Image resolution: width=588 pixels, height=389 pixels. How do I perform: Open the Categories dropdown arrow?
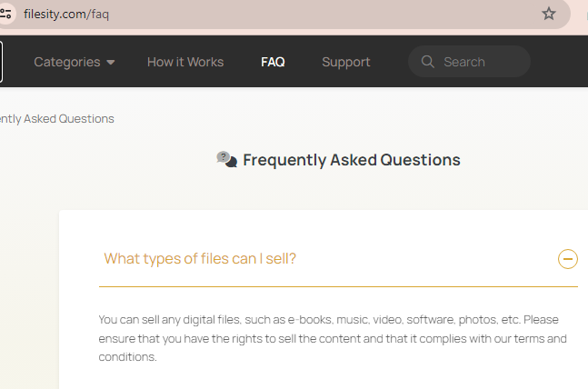coord(111,63)
